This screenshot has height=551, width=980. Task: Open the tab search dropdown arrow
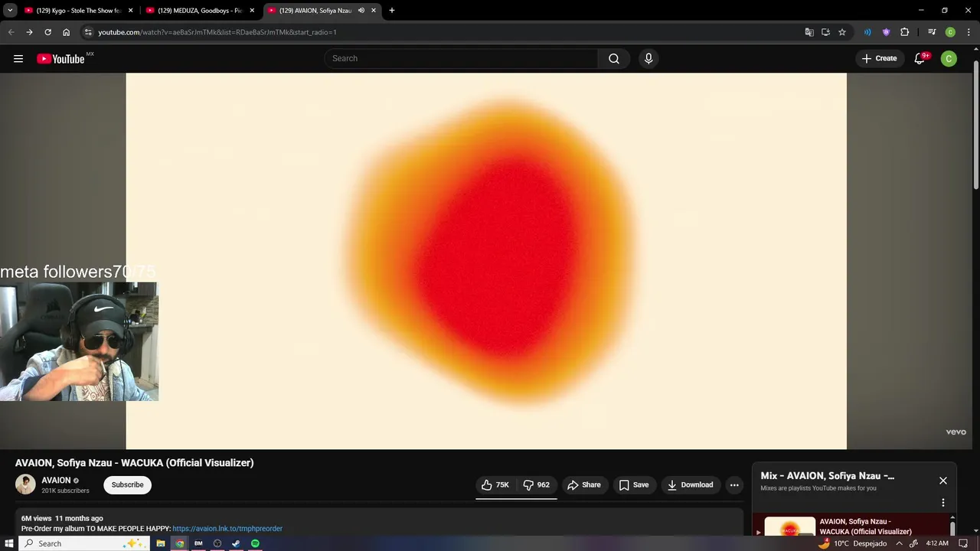pyautogui.click(x=10, y=11)
